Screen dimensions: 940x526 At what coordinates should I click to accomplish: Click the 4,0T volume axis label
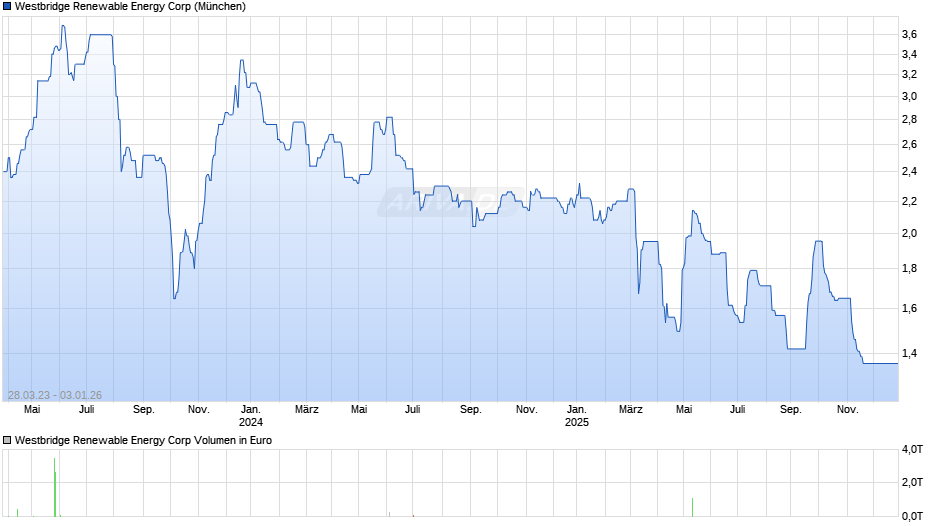coord(912,449)
